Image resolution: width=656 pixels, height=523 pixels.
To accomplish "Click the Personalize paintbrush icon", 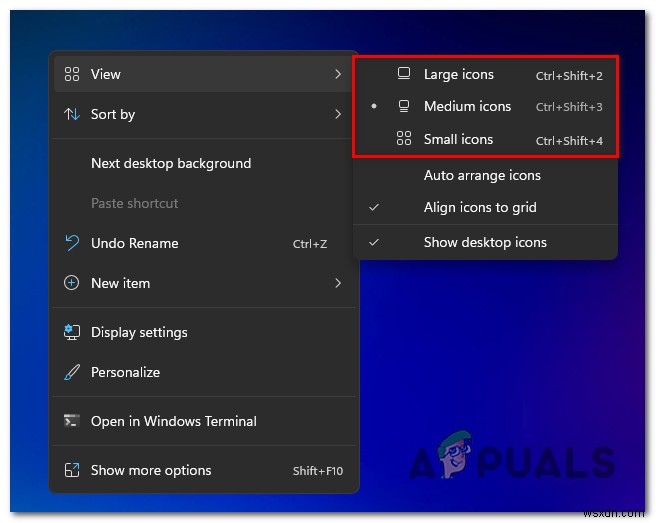I will click(x=72, y=372).
